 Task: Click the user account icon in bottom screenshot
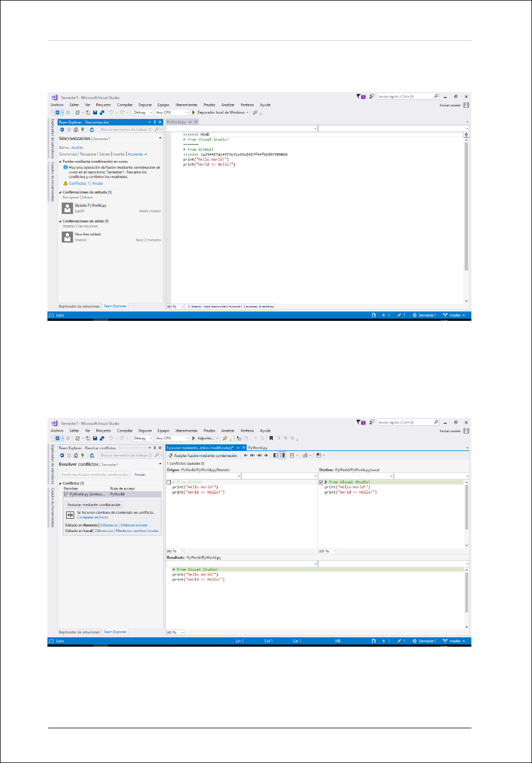pyautogui.click(x=466, y=431)
